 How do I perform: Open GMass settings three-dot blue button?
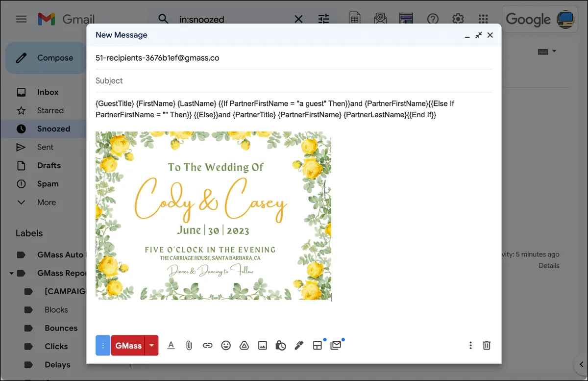103,346
